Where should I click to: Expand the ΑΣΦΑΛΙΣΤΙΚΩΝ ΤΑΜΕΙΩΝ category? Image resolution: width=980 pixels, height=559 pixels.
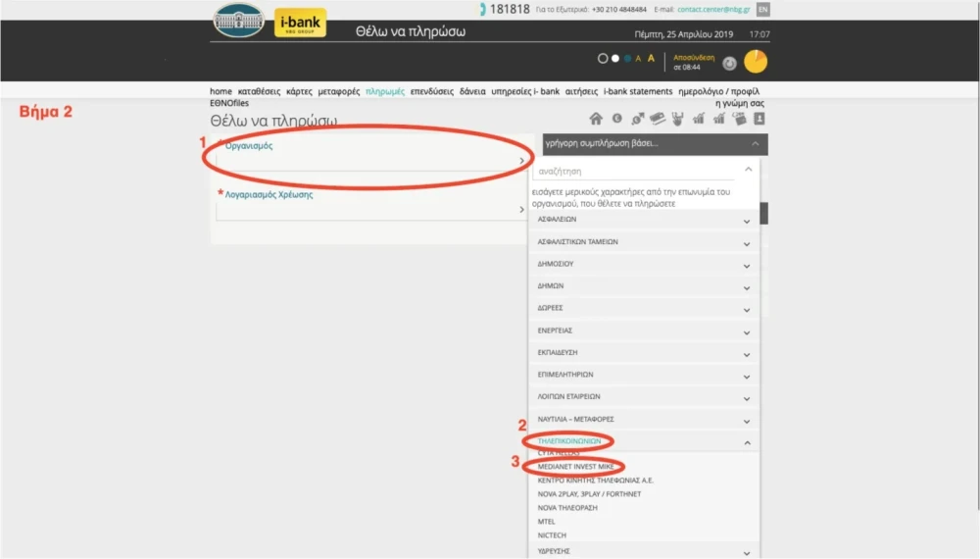coord(644,242)
